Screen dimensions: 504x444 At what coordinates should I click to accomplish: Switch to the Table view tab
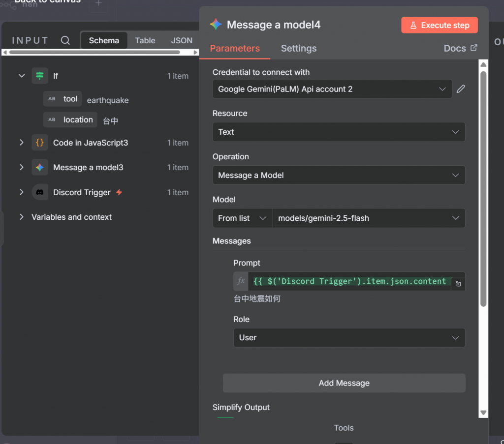(145, 40)
